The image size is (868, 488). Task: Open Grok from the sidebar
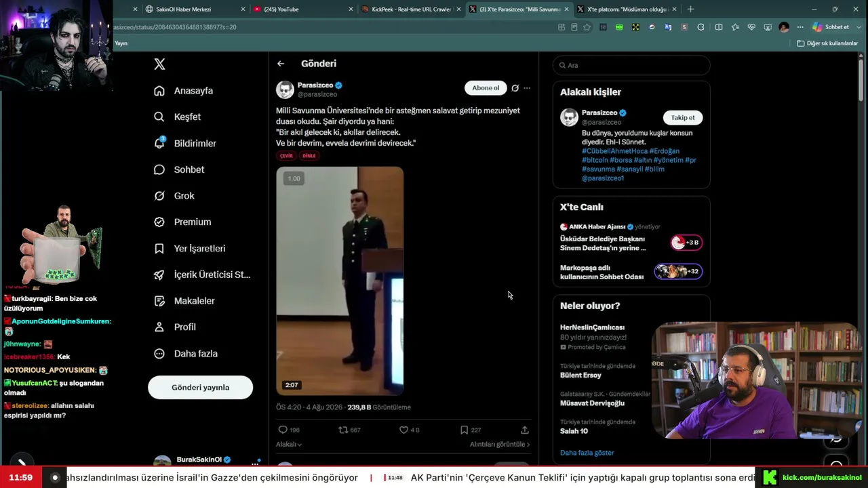pyautogui.click(x=174, y=196)
